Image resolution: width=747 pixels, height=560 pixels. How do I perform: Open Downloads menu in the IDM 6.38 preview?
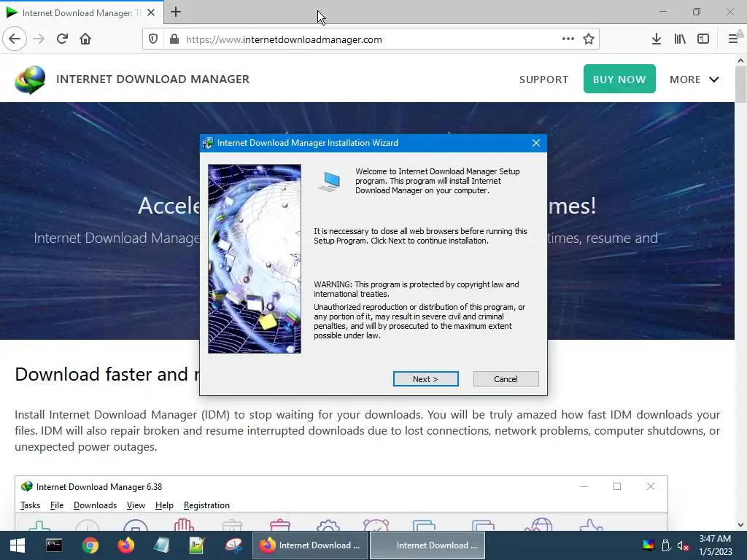pyautogui.click(x=95, y=505)
